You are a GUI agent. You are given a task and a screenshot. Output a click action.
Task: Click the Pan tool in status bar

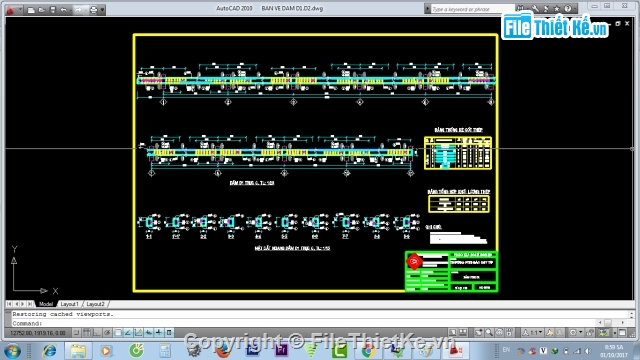479,333
